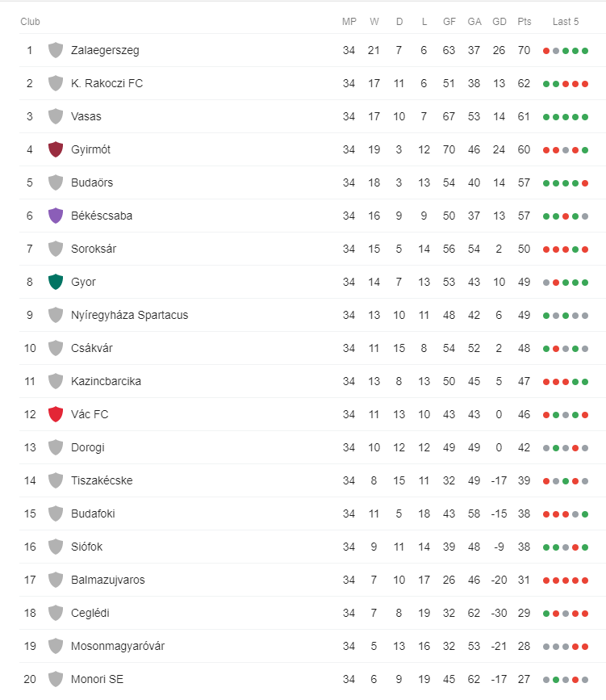Click the Balmazujvaros club name

pyautogui.click(x=108, y=580)
